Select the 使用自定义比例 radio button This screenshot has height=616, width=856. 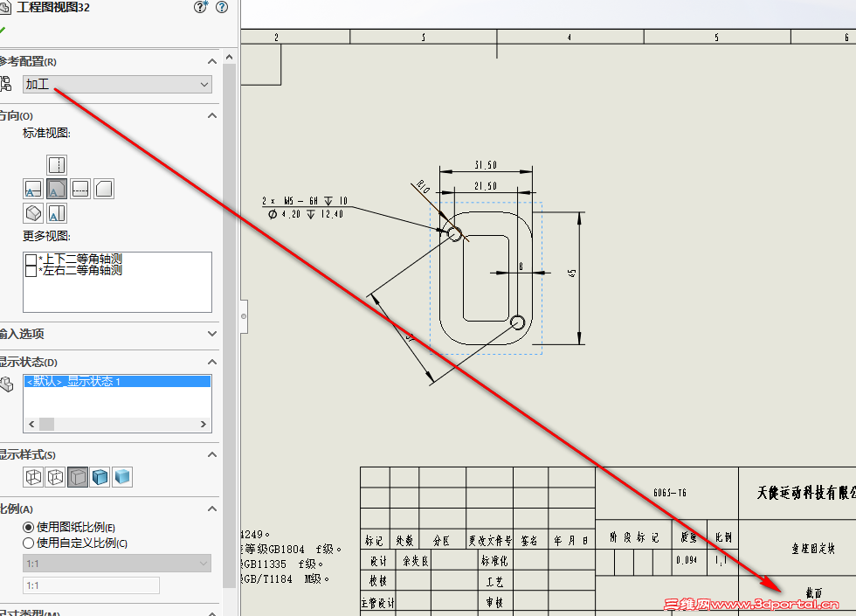coord(28,543)
